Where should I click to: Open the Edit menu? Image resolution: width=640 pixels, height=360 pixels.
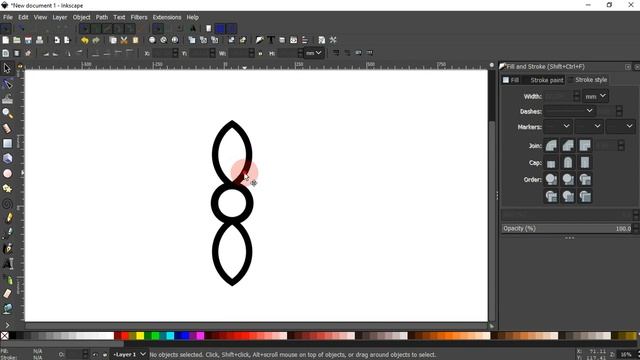tap(23, 17)
